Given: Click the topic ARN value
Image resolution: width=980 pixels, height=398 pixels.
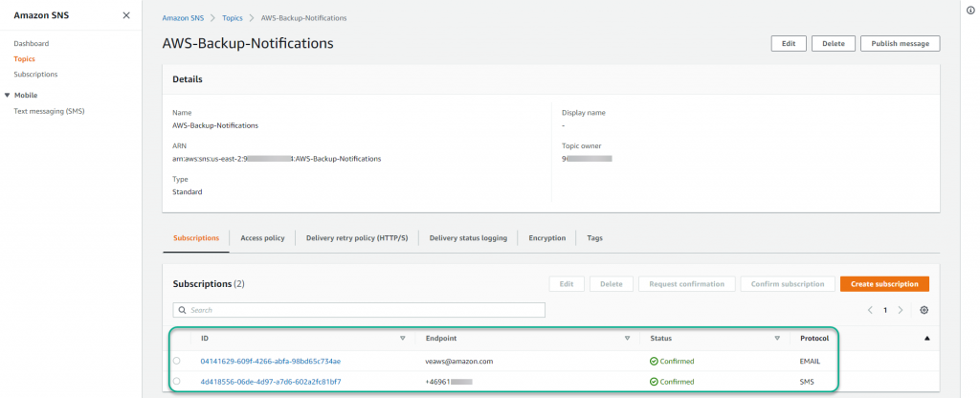Looking at the screenshot, I should point(277,159).
